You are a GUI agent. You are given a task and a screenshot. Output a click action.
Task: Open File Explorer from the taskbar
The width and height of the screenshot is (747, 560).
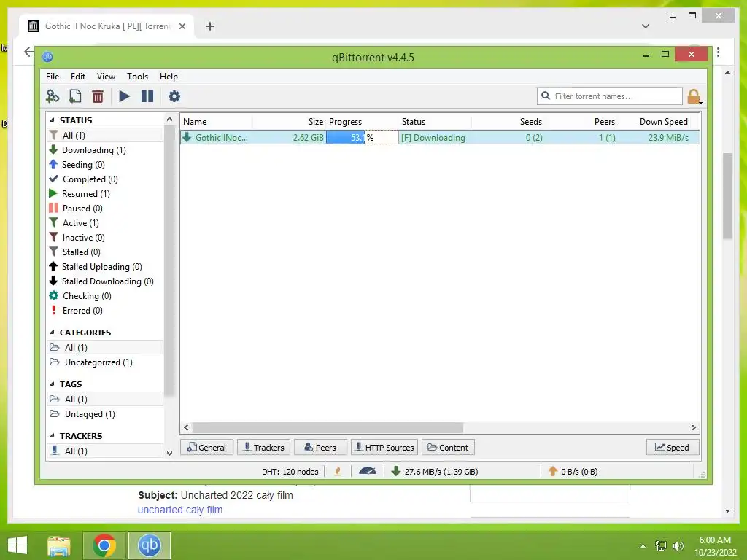pos(59,545)
